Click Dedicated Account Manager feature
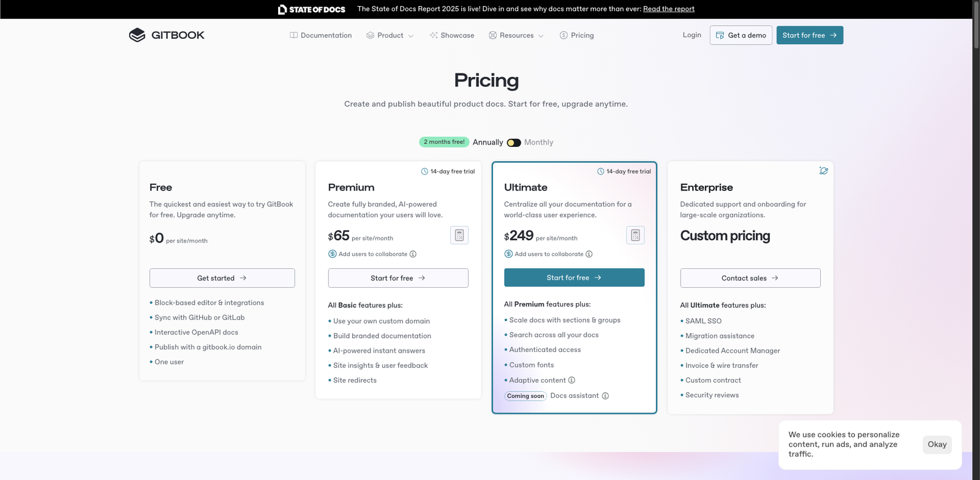980x480 pixels. coord(733,351)
